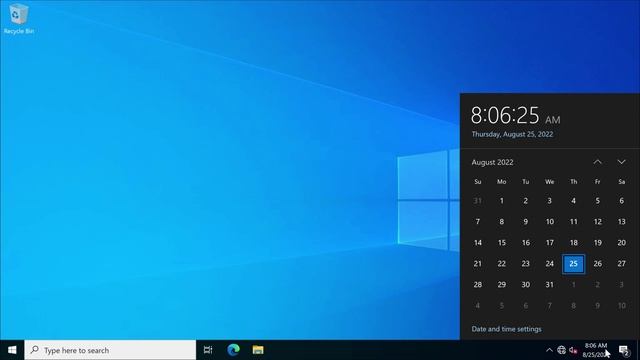Select the dimmed July 31 date

(x=478, y=200)
